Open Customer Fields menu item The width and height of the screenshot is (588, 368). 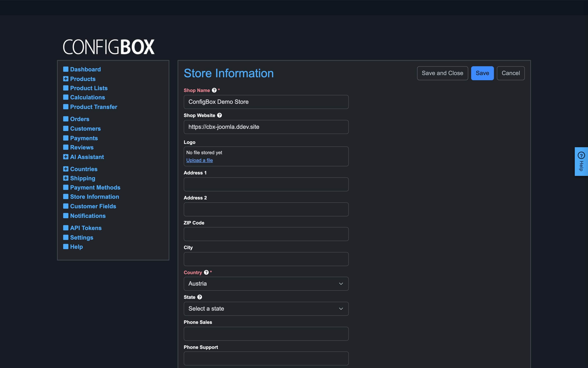coord(93,206)
